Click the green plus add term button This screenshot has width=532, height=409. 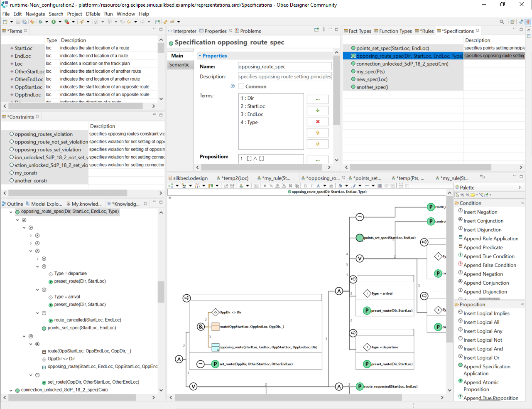[318, 111]
